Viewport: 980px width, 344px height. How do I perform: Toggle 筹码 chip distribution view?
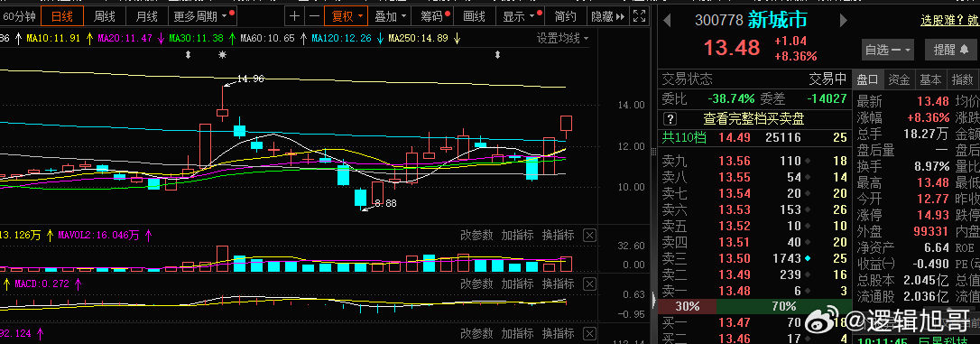tap(432, 16)
